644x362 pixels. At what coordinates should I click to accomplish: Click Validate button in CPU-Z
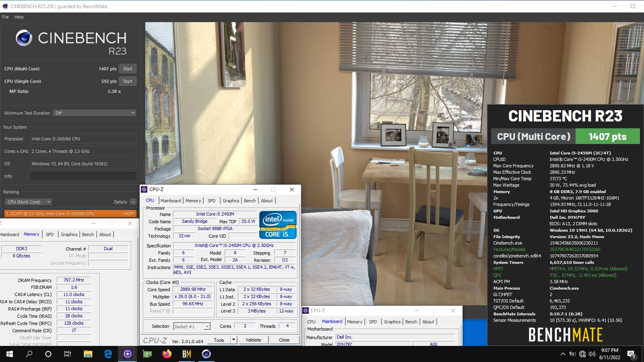[x=253, y=340]
